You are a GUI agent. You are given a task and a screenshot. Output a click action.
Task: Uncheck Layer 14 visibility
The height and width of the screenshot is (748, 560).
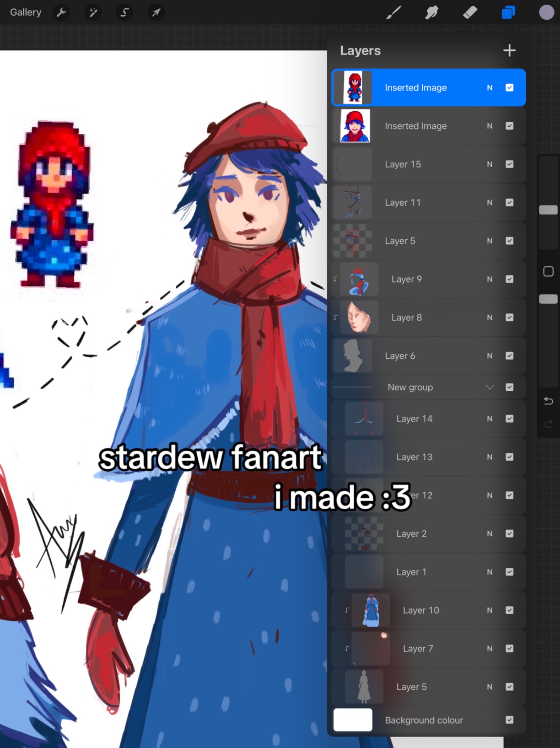(509, 419)
